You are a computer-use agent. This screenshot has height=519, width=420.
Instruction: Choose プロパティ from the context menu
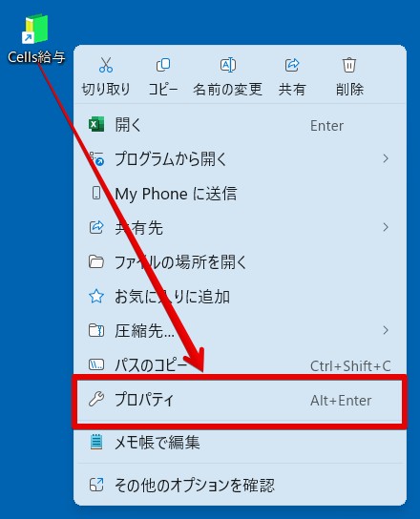(x=240, y=400)
